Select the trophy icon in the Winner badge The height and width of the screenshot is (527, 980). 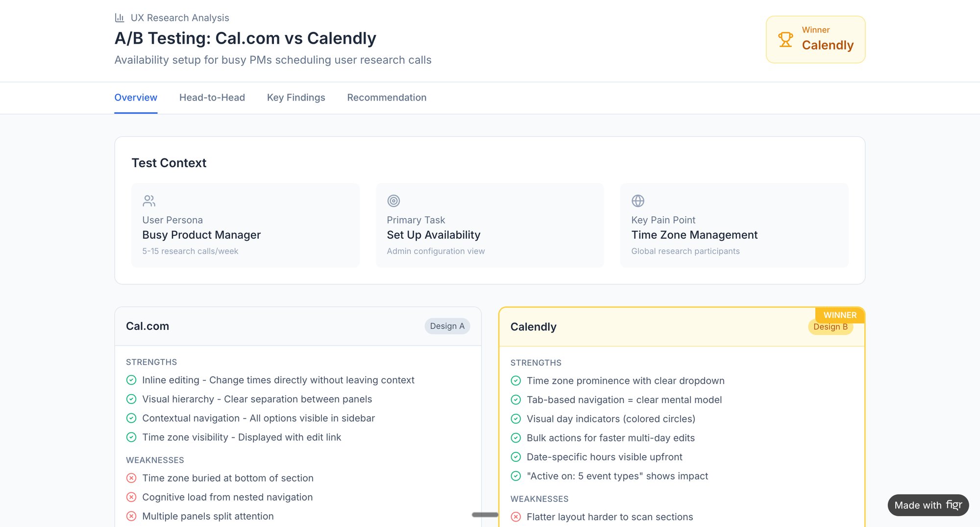(x=786, y=39)
